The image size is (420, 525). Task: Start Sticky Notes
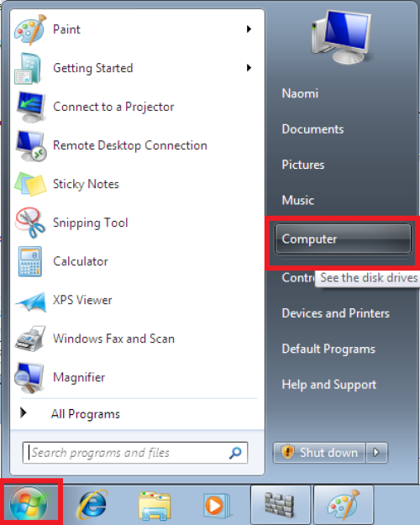click(86, 184)
